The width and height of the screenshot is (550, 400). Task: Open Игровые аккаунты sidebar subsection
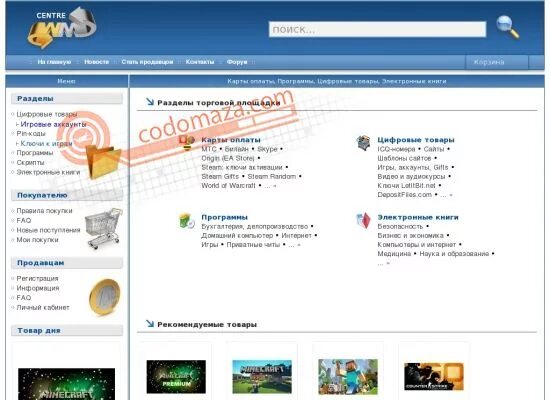53,124
